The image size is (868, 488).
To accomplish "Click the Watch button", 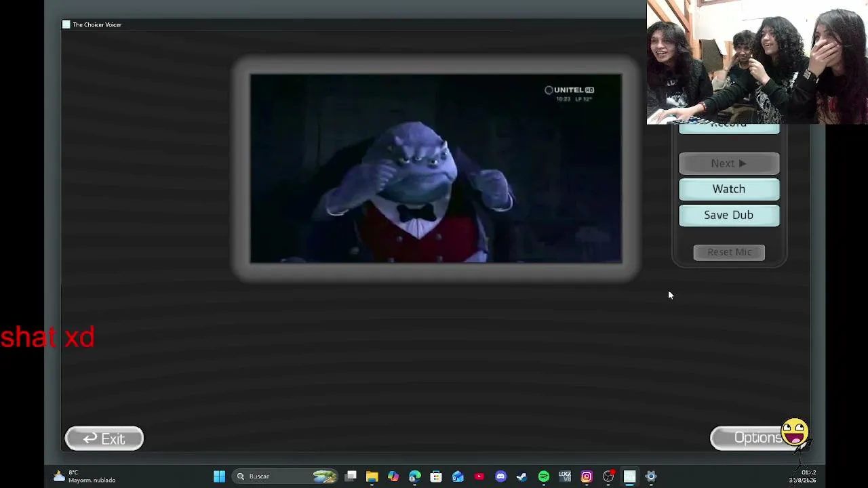I will 729,189.
